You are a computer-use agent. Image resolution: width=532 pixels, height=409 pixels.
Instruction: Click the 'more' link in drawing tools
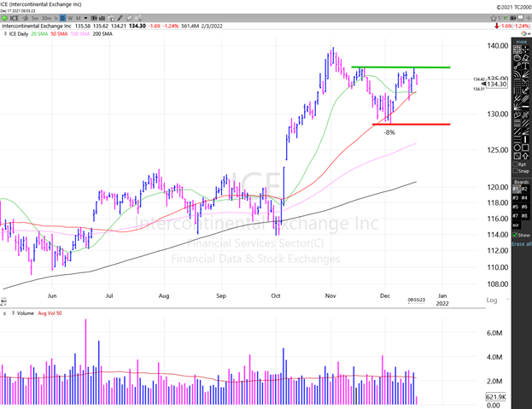tap(521, 42)
